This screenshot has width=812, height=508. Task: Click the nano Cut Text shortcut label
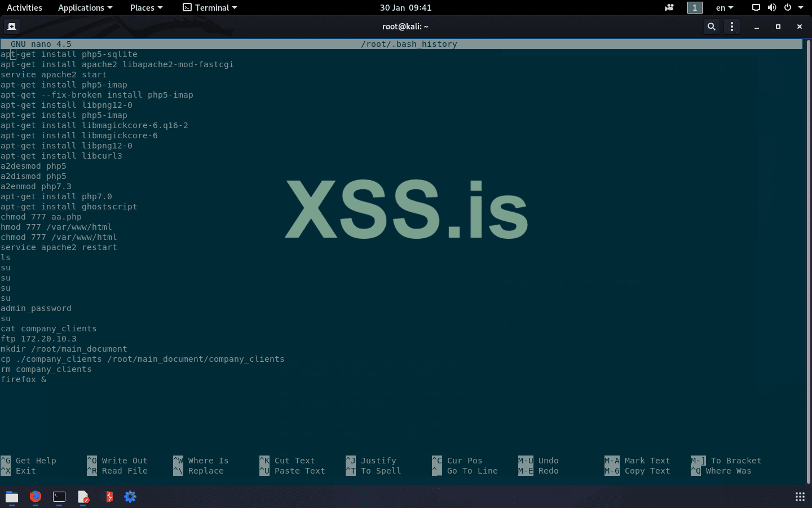click(295, 461)
